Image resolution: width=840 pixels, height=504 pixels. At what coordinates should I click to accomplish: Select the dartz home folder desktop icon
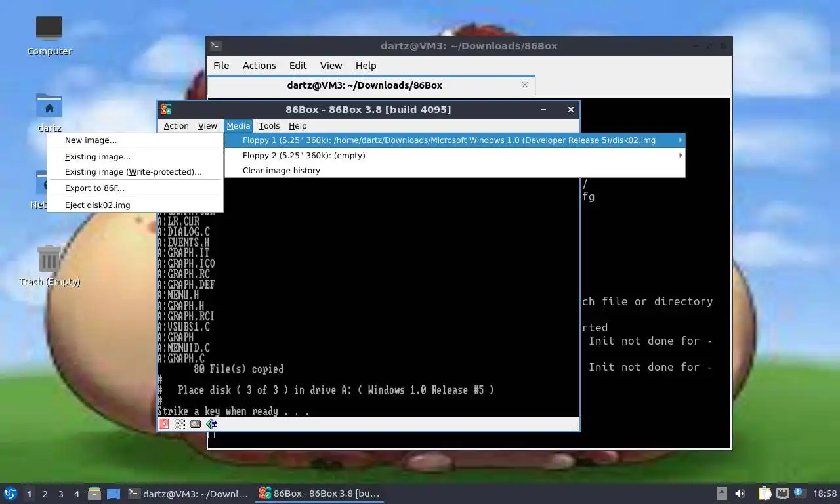(x=49, y=113)
